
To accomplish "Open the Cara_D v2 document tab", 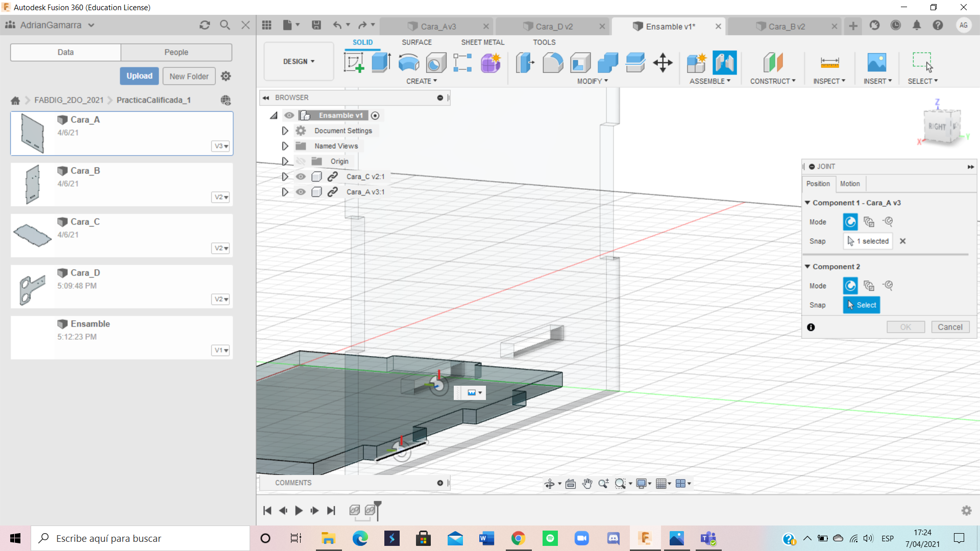I will click(x=554, y=27).
